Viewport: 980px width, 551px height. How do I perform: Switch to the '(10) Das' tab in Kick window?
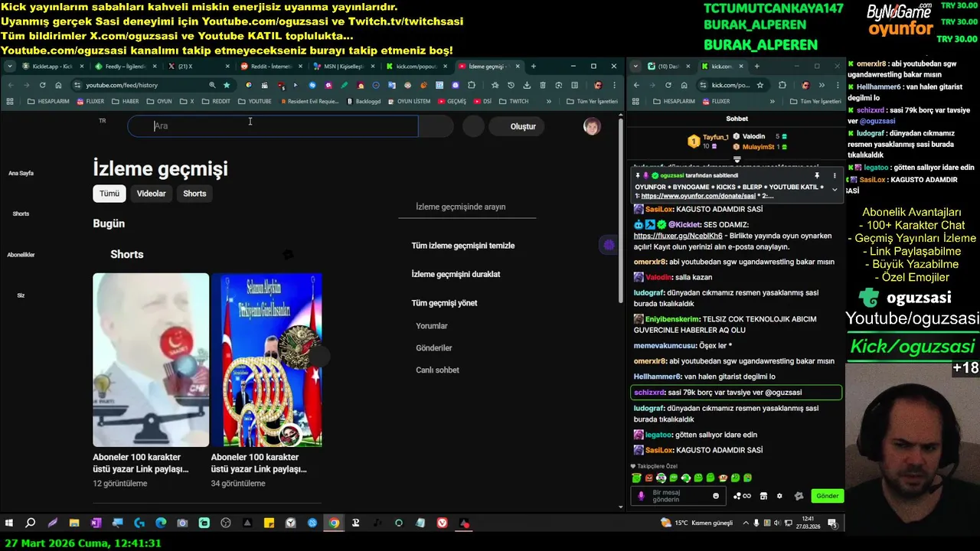[668, 67]
